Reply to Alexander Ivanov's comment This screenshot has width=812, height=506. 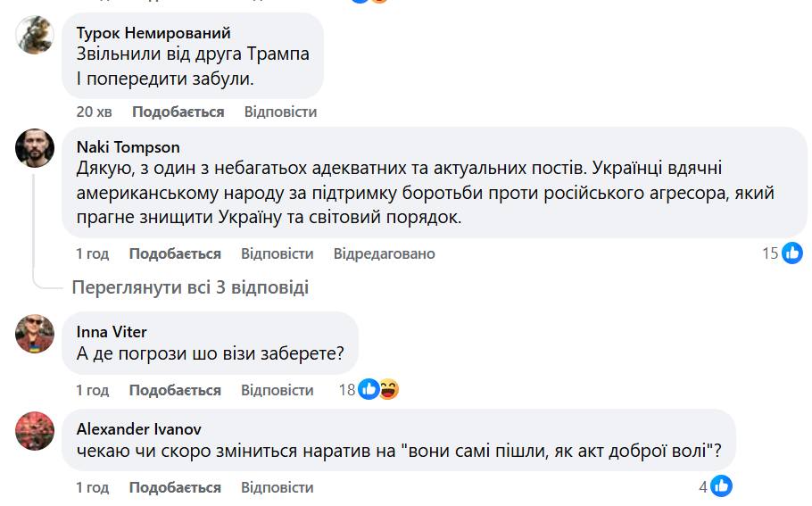(277, 487)
